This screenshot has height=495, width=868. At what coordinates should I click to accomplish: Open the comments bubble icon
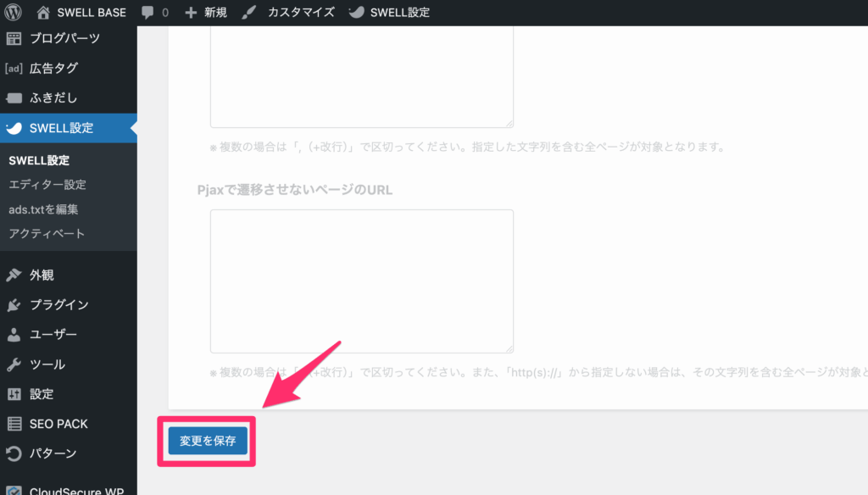click(148, 13)
